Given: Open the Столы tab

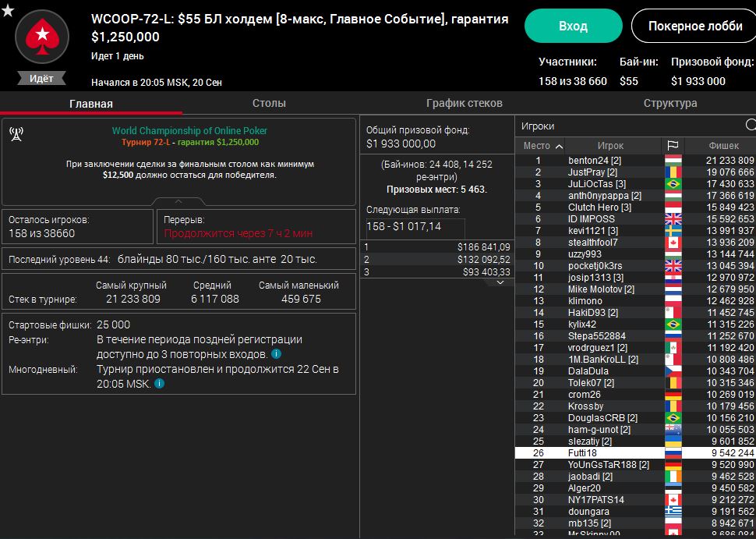Looking at the screenshot, I should [269, 103].
